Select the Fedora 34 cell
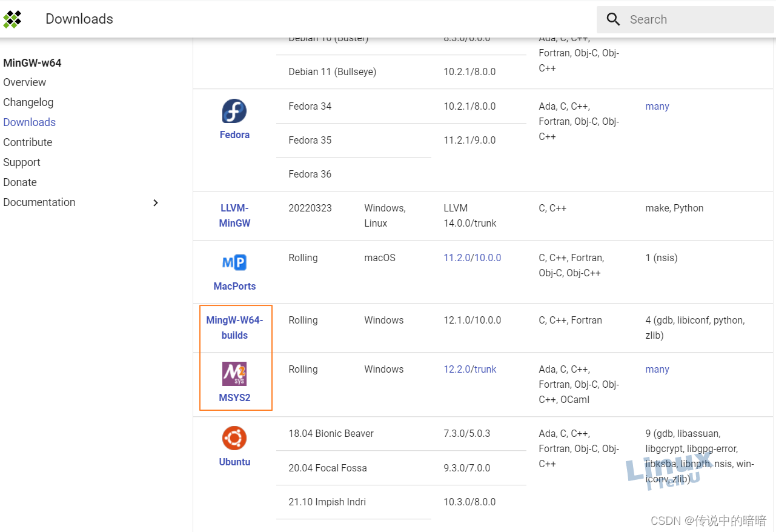776x532 pixels. 310,106
